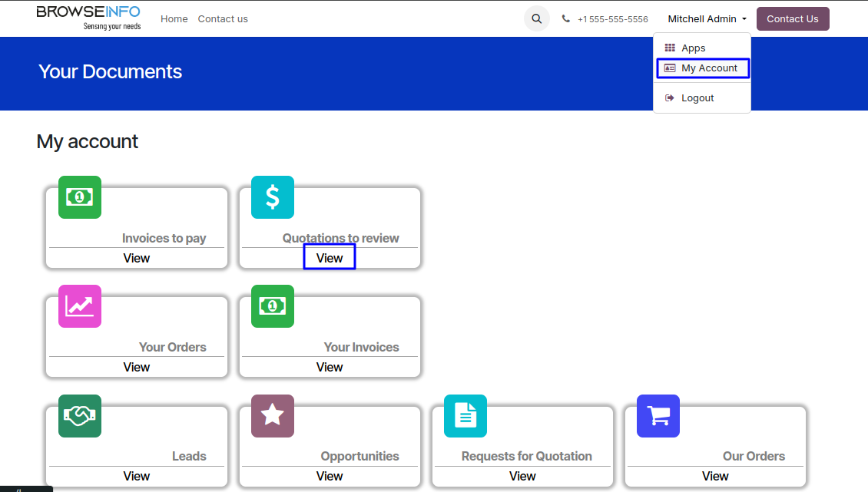Click the Your Invoices label
The image size is (868, 492).
click(x=361, y=347)
